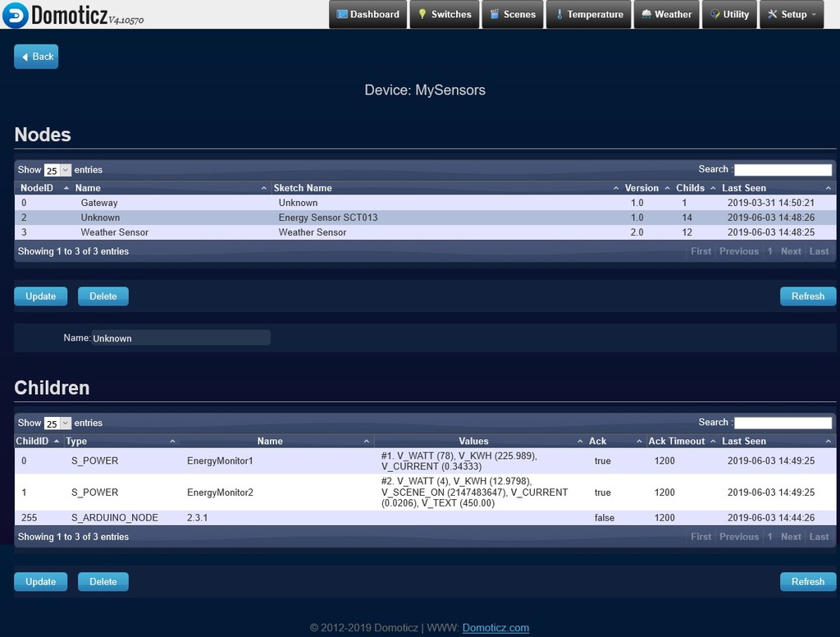Select the Gateway node row
The image size is (840, 637).
click(x=426, y=203)
